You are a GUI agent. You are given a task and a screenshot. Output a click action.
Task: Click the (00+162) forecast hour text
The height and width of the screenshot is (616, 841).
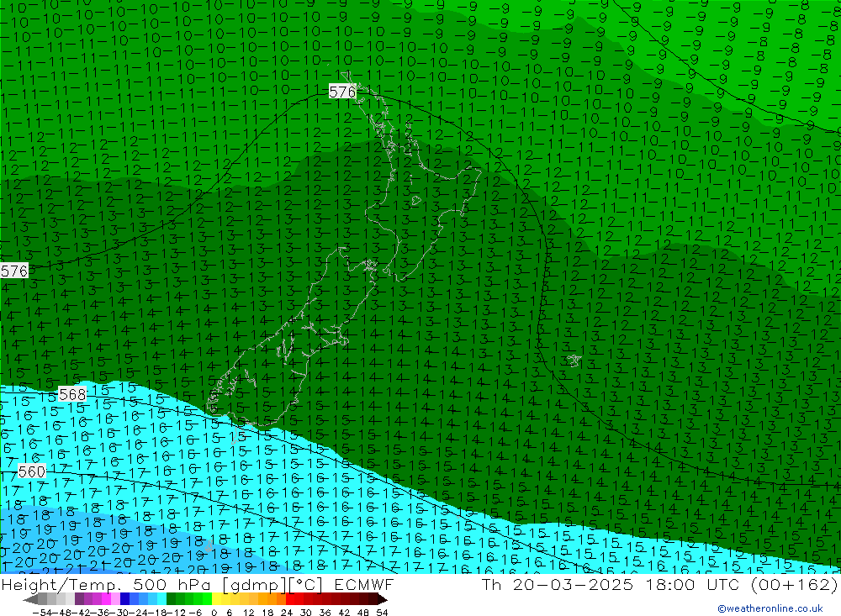pyautogui.click(x=795, y=584)
